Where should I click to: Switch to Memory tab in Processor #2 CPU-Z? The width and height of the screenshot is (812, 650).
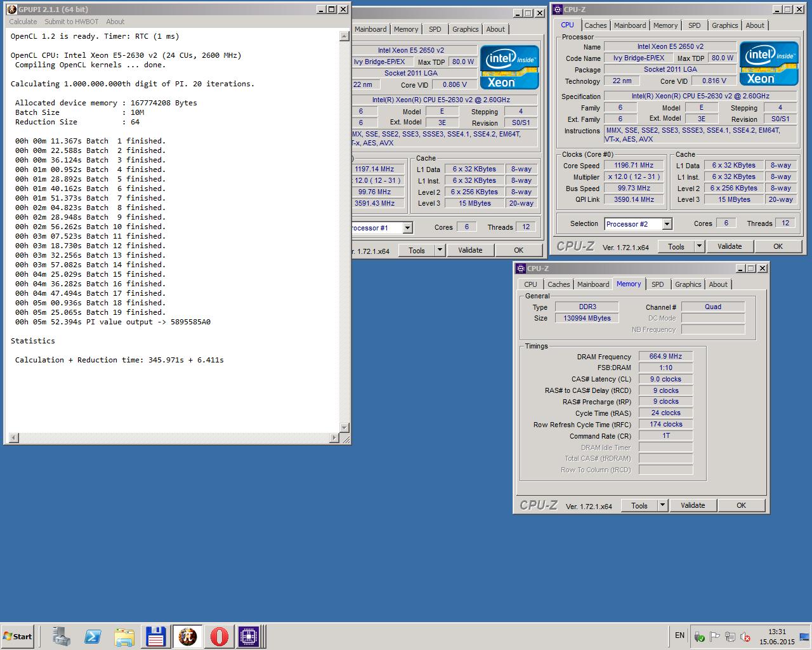(665, 25)
